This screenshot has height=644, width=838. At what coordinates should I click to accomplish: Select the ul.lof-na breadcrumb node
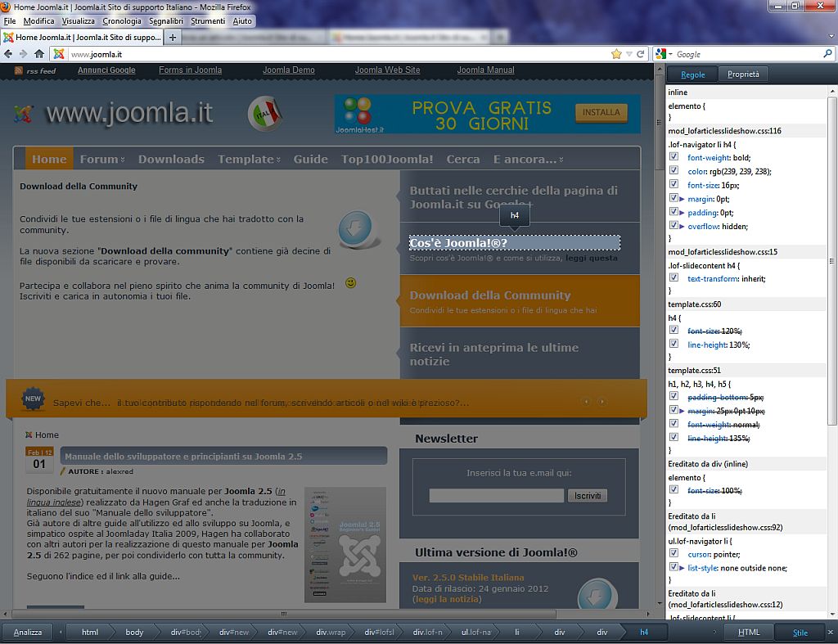tap(475, 633)
